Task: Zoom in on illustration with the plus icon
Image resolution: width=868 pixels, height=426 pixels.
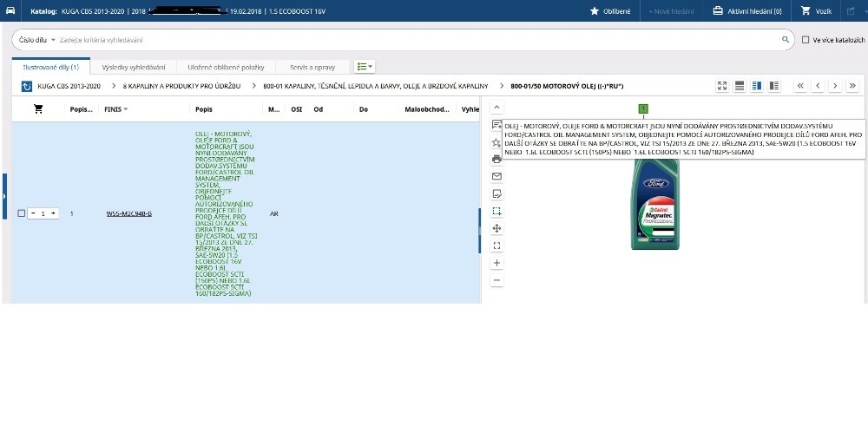Action: 496,262
